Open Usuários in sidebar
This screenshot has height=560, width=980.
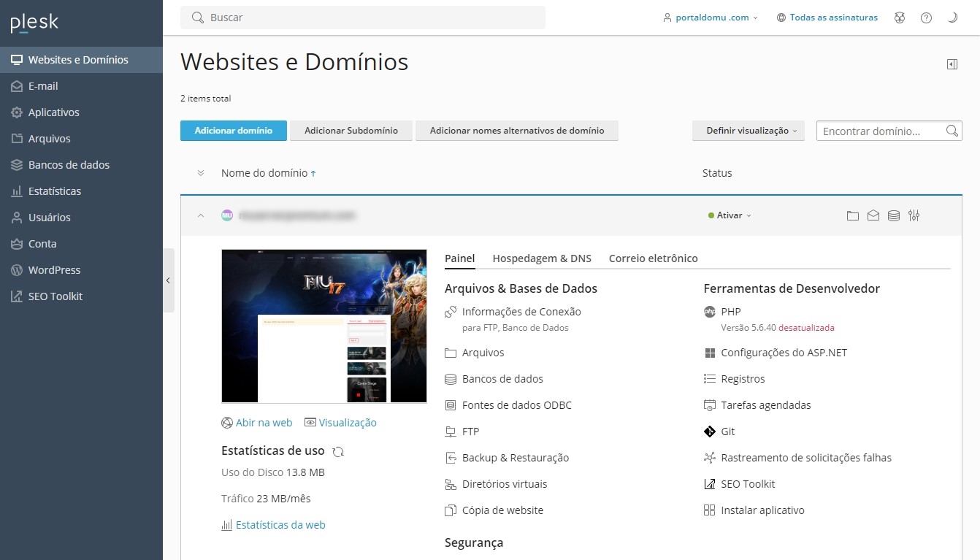pos(81,218)
